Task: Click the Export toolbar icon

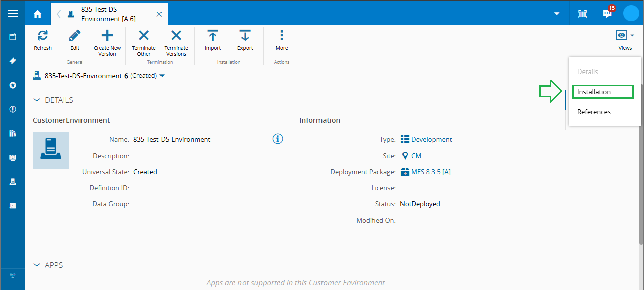Action: click(245, 36)
